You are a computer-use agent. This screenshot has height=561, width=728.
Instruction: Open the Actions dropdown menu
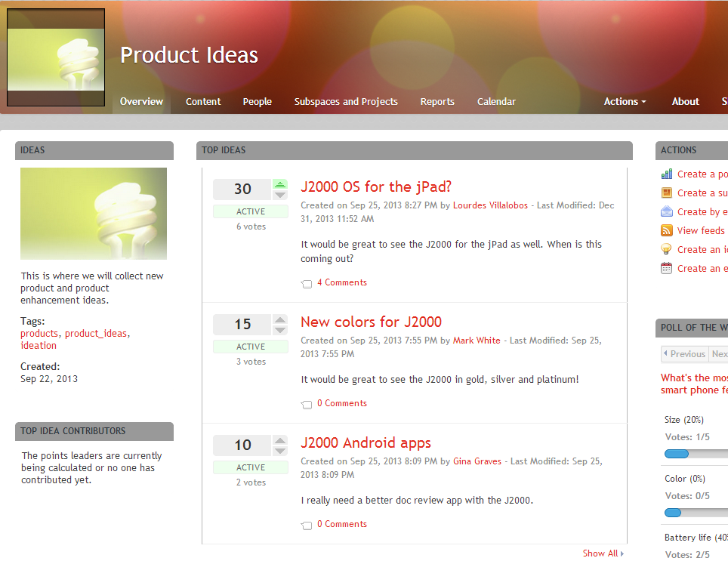[625, 101]
